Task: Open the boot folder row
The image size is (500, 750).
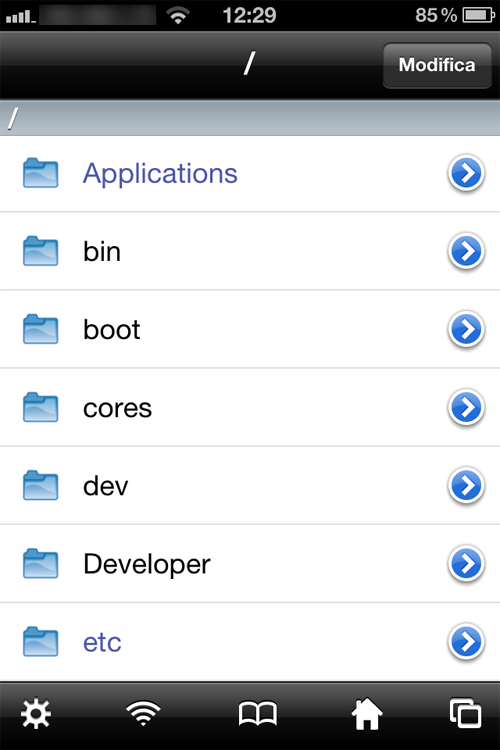Action: tap(250, 329)
